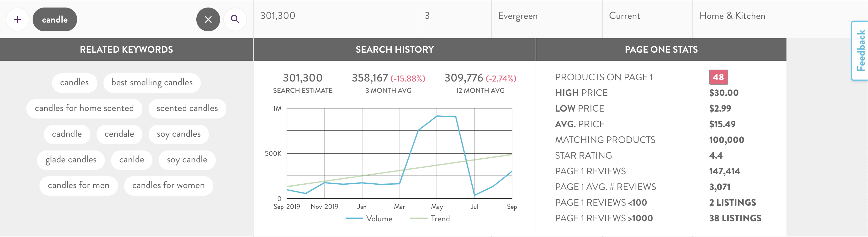Toggle the Volume legend entry

coord(369,219)
